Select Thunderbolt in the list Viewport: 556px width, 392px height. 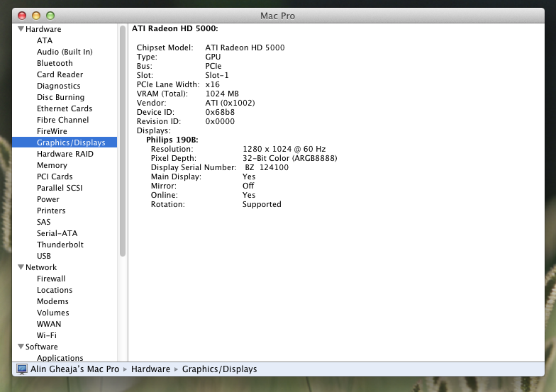tap(60, 245)
